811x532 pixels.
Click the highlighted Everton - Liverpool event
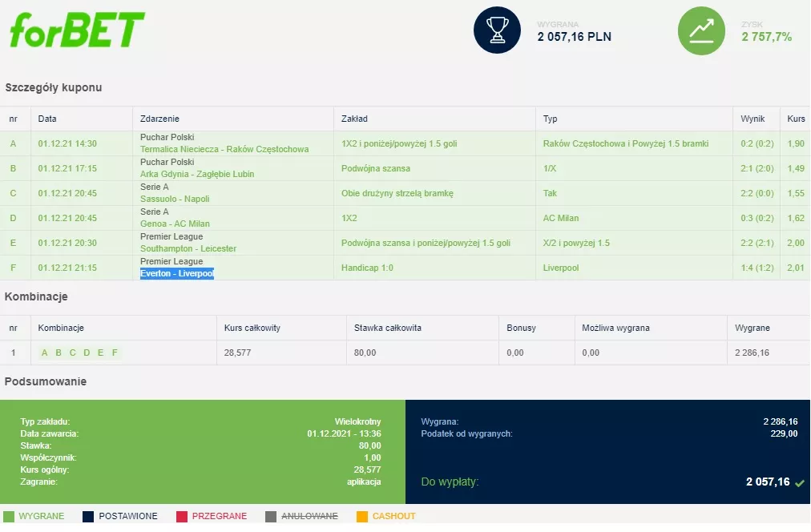(x=177, y=273)
